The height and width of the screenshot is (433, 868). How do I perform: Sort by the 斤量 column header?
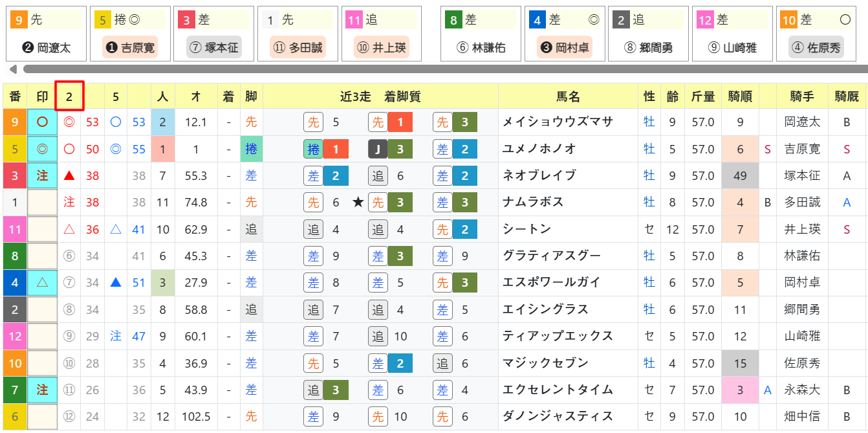point(703,96)
